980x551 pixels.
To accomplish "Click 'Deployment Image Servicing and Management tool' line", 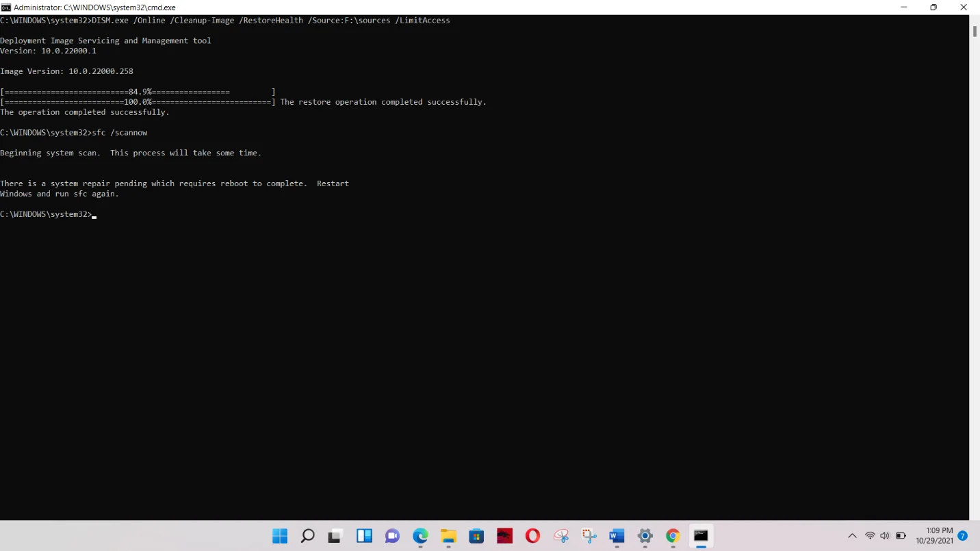I will click(x=105, y=41).
